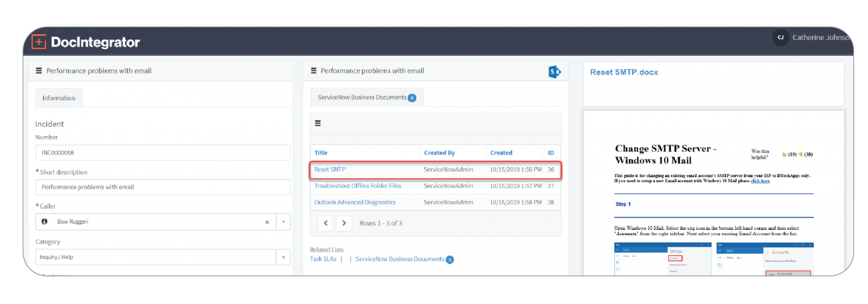The width and height of the screenshot is (868, 304).
Task: Click the incident Number input field
Action: click(x=163, y=153)
